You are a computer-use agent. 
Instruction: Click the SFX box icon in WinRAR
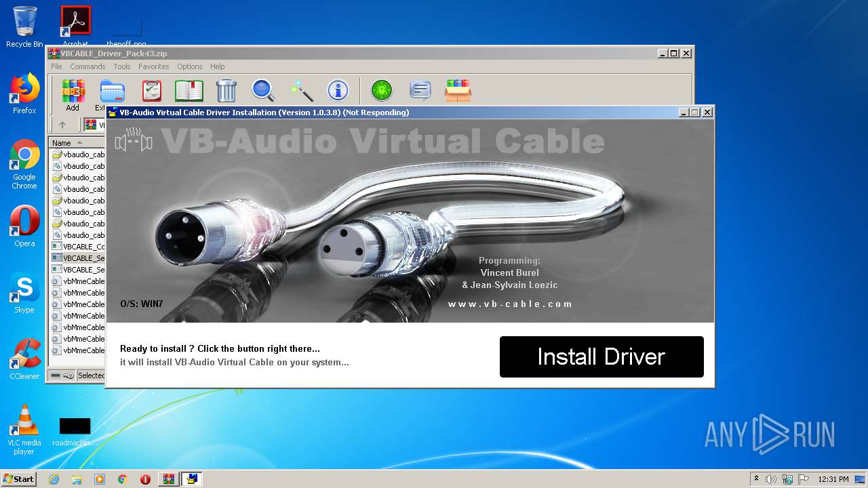458,90
